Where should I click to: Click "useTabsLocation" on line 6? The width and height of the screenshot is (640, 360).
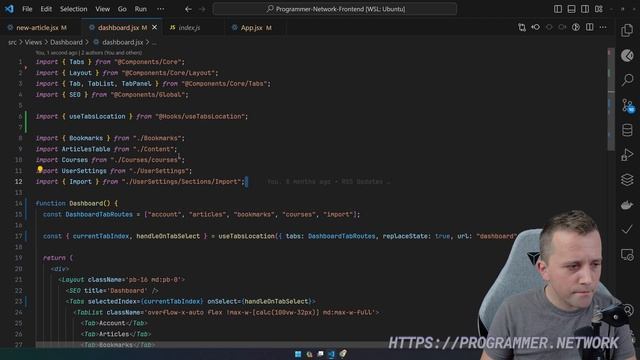click(x=97, y=116)
